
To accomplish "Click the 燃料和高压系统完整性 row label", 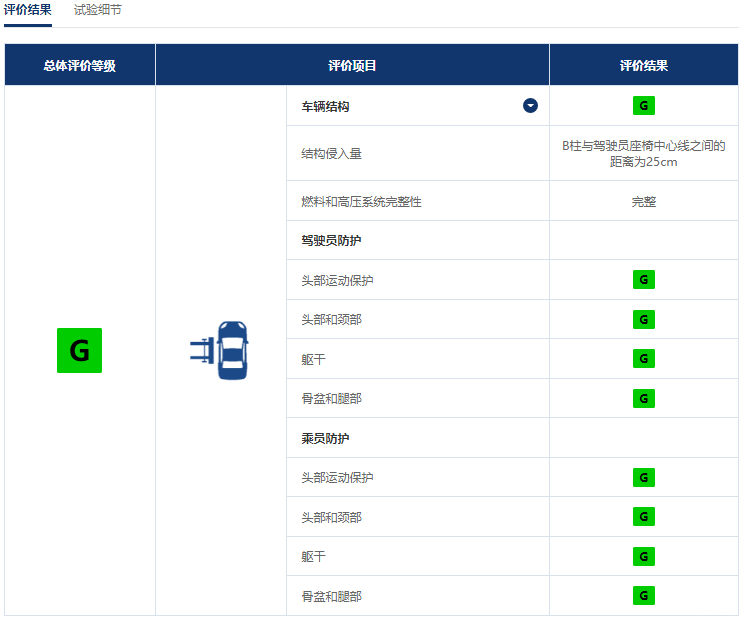I will (361, 201).
